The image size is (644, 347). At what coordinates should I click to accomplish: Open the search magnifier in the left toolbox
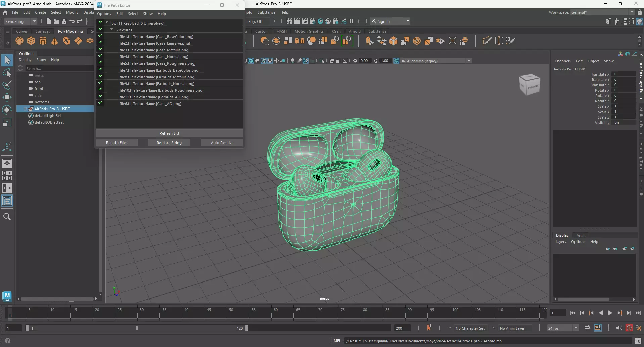click(x=7, y=217)
